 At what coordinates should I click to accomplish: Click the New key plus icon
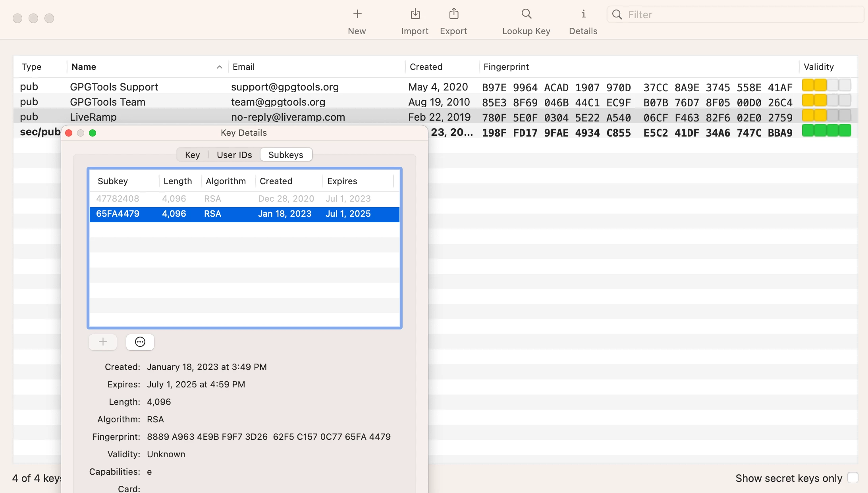(357, 14)
